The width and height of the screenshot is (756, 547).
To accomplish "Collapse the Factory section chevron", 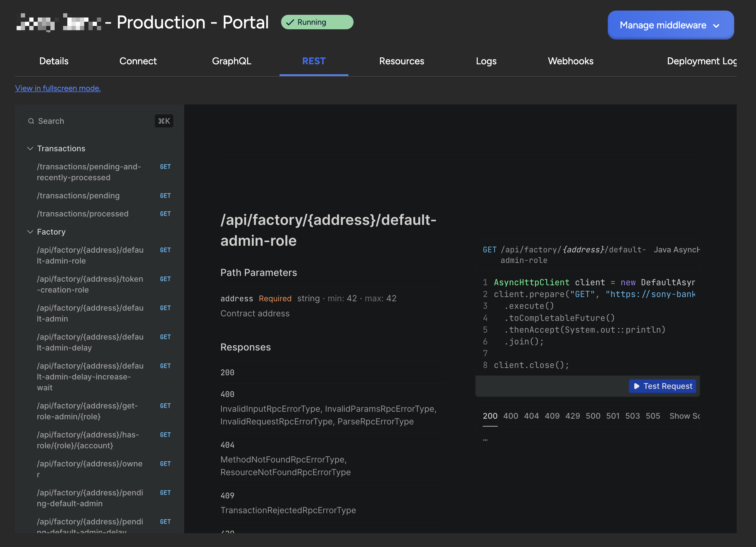I will (30, 232).
